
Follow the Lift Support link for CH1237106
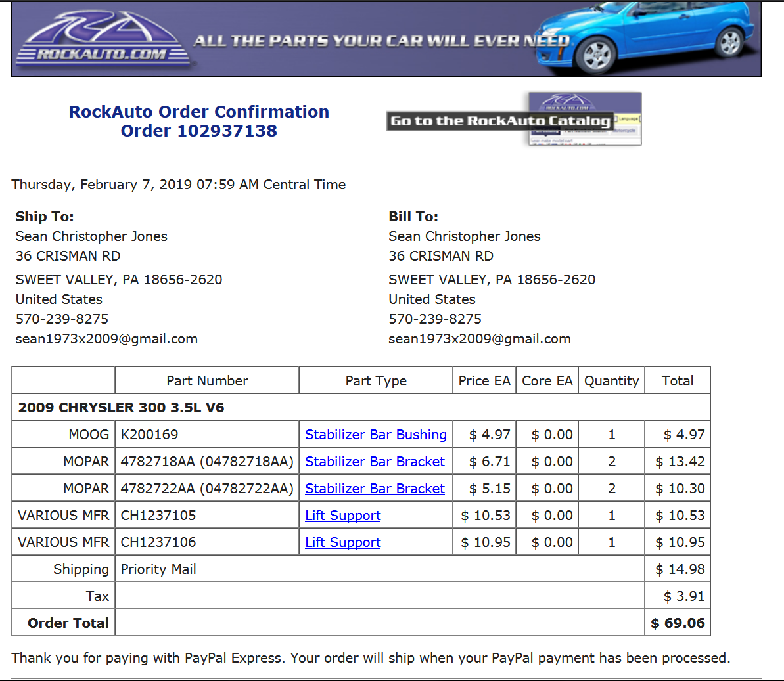pyautogui.click(x=342, y=542)
